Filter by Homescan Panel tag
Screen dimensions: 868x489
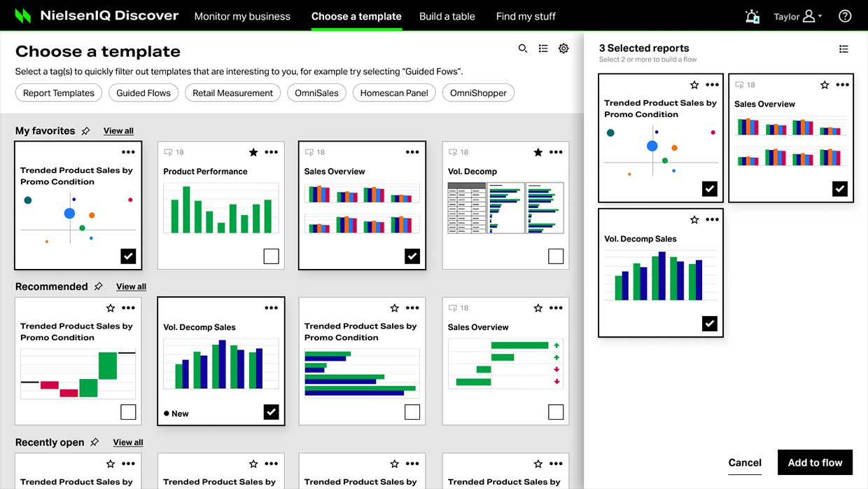[x=394, y=92]
